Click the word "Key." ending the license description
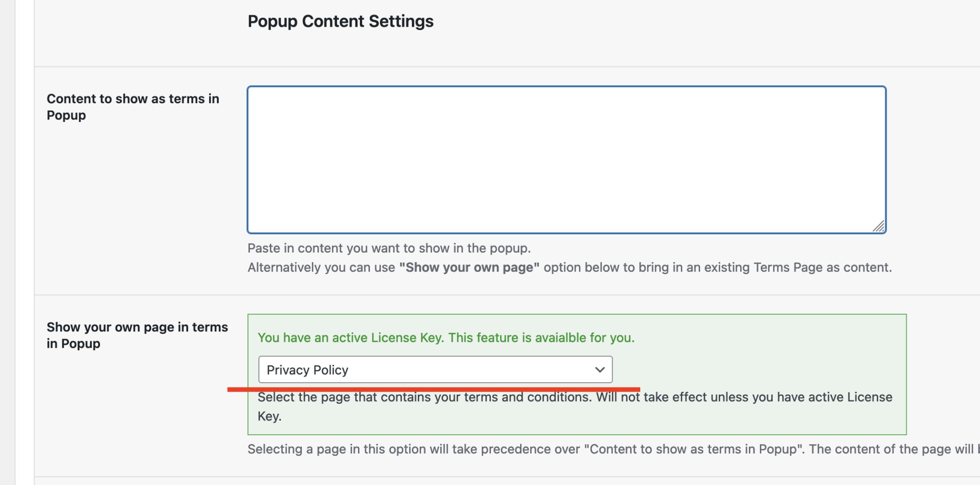Viewport: 980px width, 485px height. click(x=269, y=416)
